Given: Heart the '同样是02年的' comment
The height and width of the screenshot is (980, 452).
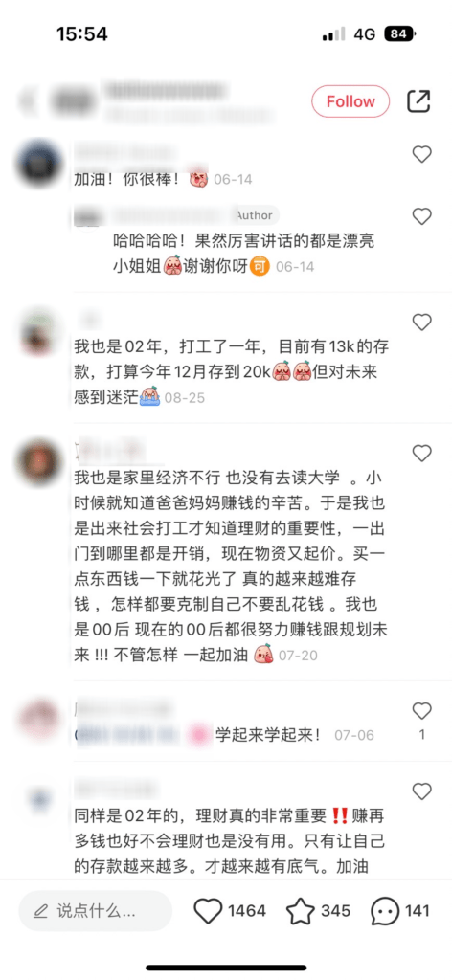Looking at the screenshot, I should pyautogui.click(x=422, y=791).
